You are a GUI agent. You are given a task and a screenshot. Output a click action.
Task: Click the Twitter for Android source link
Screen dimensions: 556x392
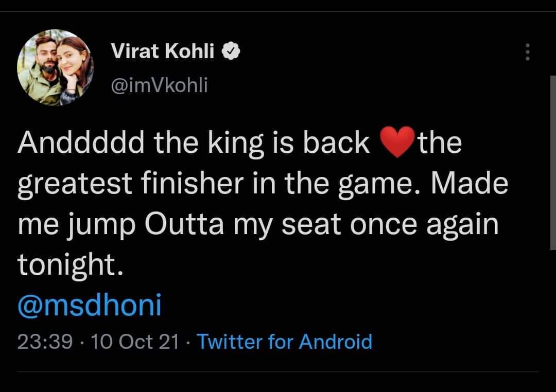284,342
